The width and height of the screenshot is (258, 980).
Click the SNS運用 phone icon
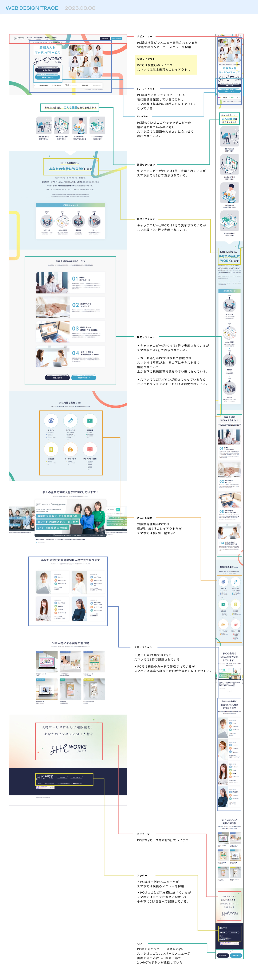(x=51, y=449)
